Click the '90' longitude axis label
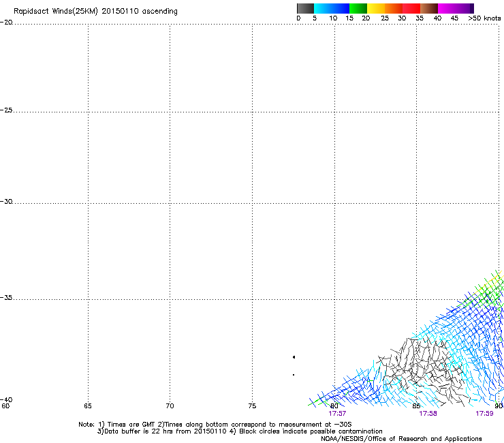Screen dimensions: 504x443 (x=499, y=406)
